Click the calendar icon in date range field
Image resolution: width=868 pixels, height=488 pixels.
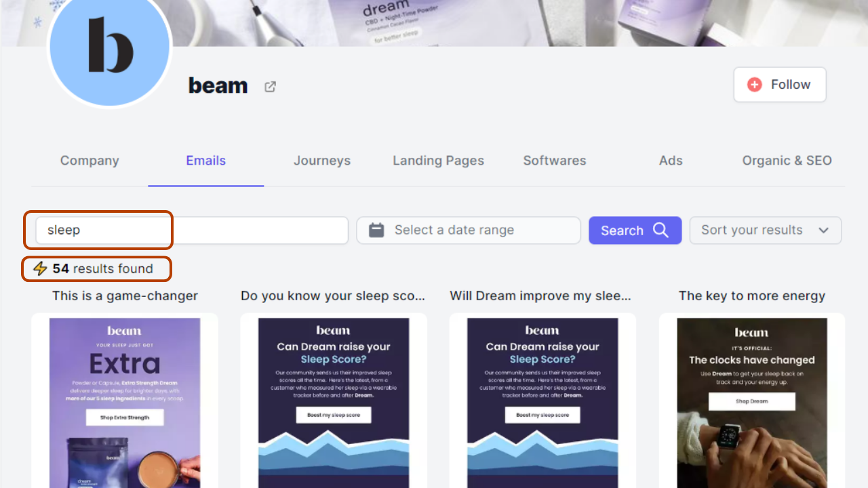[376, 230]
